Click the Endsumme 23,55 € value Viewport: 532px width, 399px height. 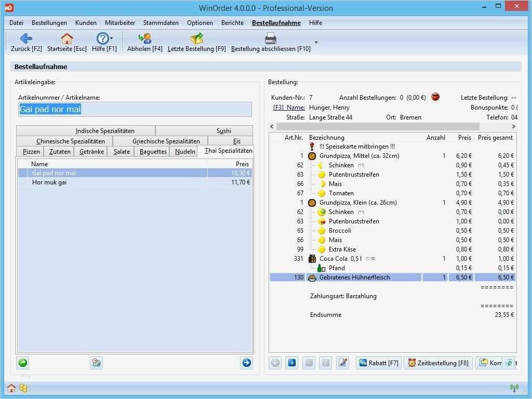coord(504,315)
